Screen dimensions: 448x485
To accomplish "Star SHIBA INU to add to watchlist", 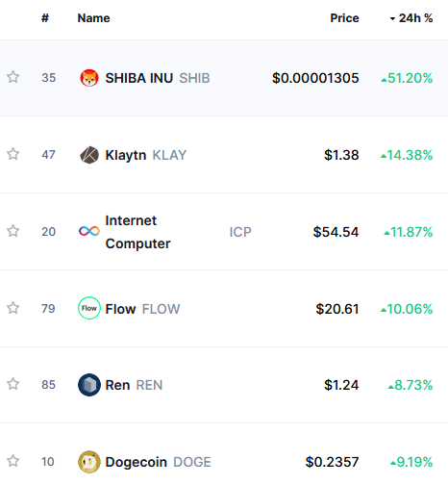I will click(x=13, y=77).
